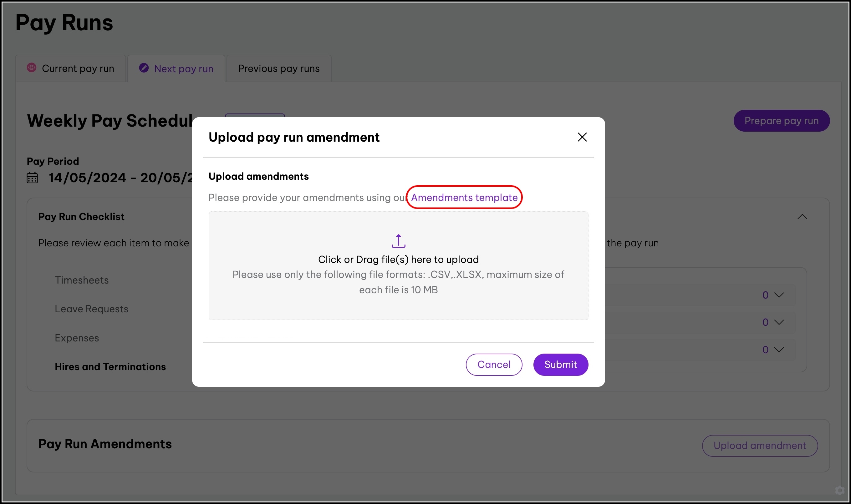Close the Upload pay run amendment dialog
This screenshot has width=851, height=504.
coord(582,137)
